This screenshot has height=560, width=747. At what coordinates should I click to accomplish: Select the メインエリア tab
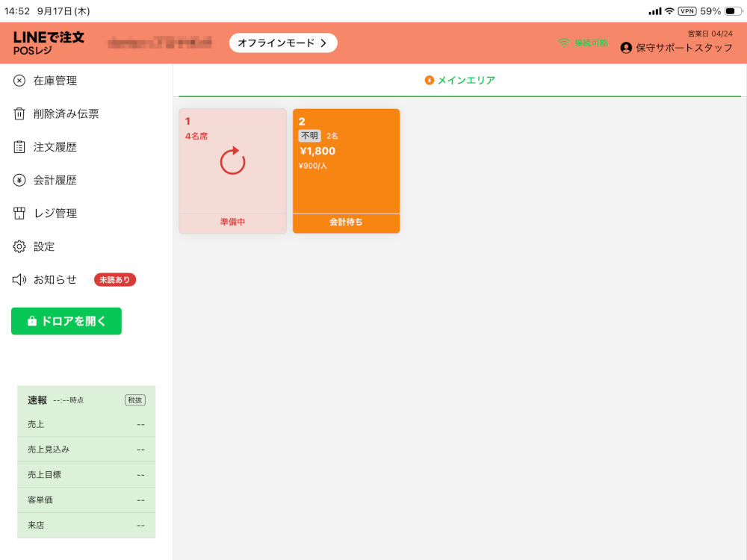(x=459, y=80)
